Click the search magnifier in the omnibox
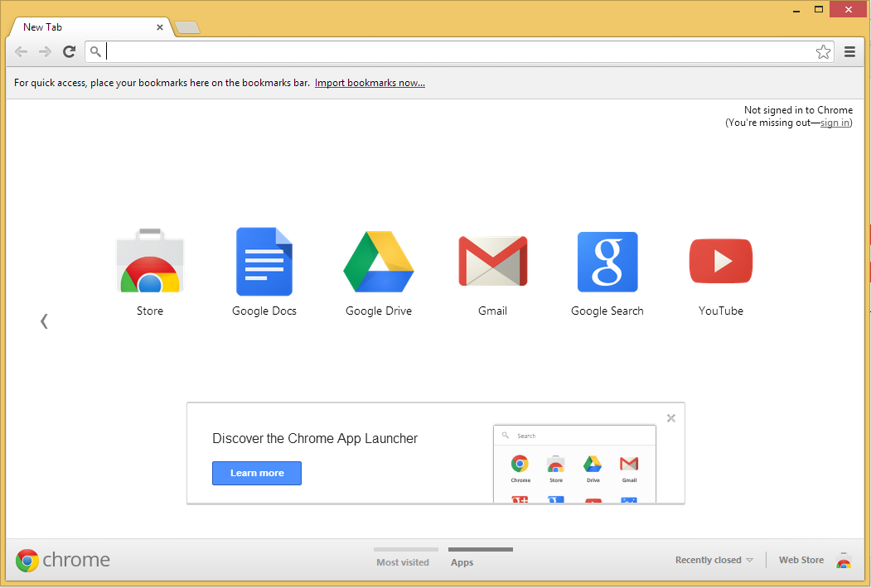 [95, 51]
